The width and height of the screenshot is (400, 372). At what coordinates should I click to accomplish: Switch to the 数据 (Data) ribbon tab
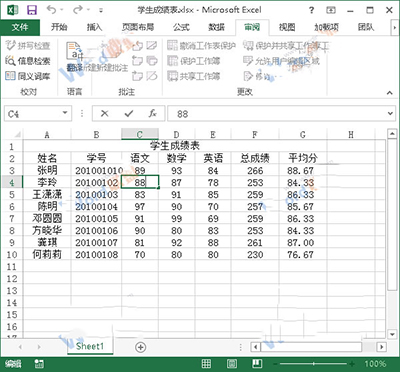[x=216, y=27]
